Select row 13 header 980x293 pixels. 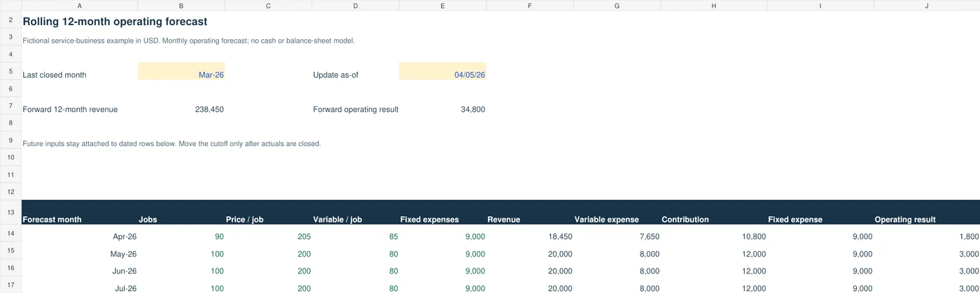point(10,212)
